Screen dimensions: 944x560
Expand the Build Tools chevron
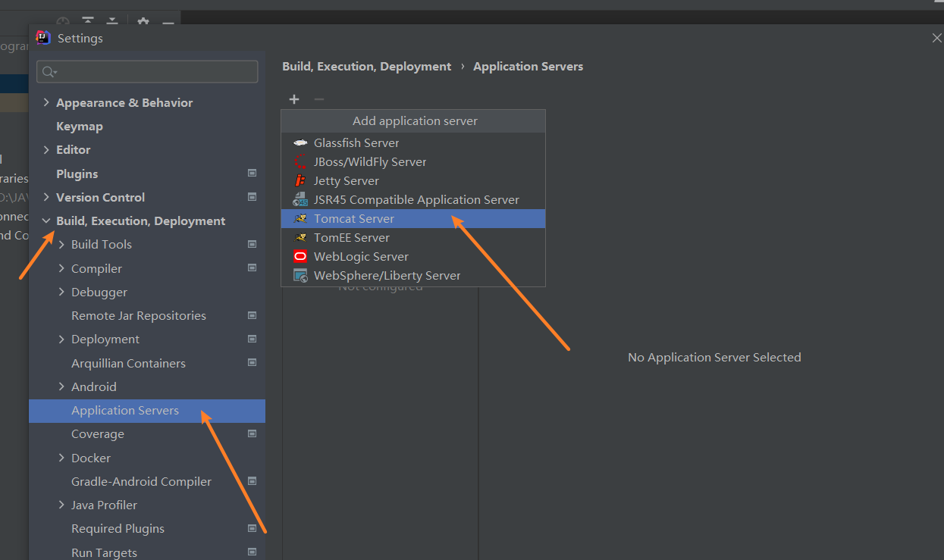pyautogui.click(x=61, y=244)
